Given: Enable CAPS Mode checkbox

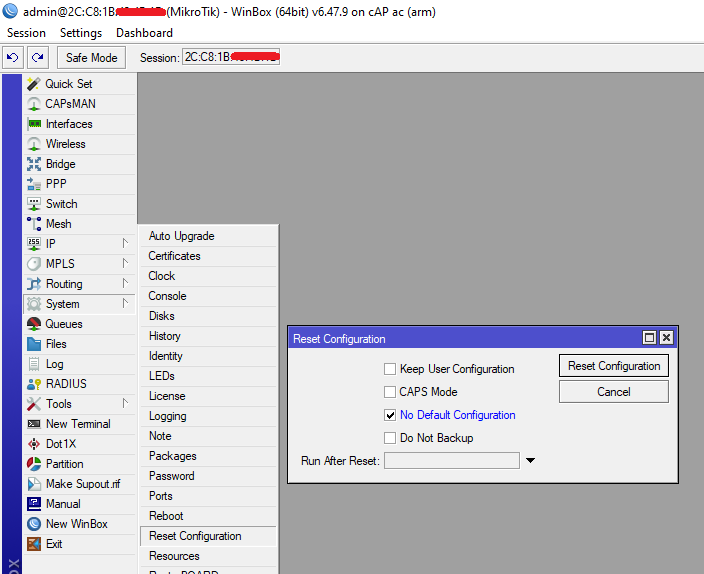Looking at the screenshot, I should point(390,392).
